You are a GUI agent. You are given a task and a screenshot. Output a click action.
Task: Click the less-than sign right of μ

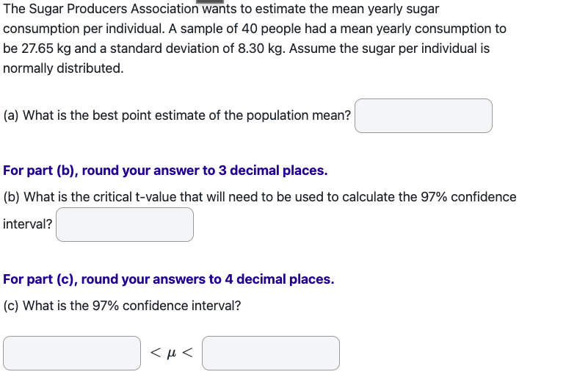pyautogui.click(x=187, y=353)
